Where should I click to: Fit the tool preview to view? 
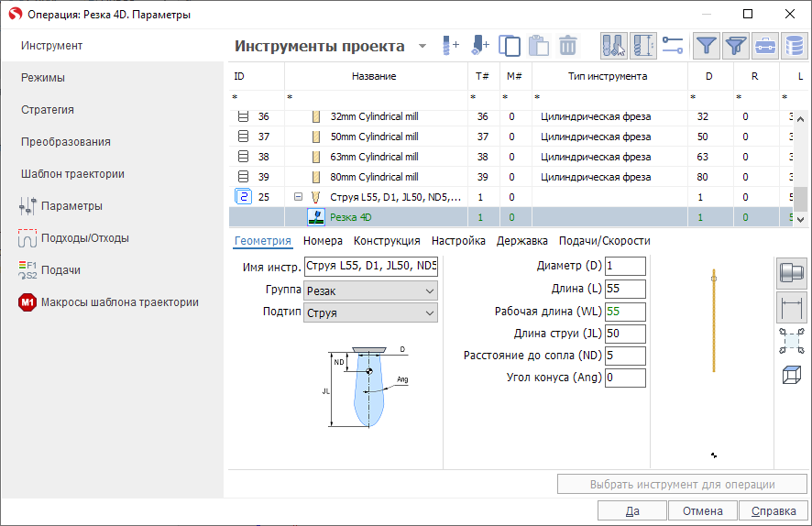click(792, 341)
